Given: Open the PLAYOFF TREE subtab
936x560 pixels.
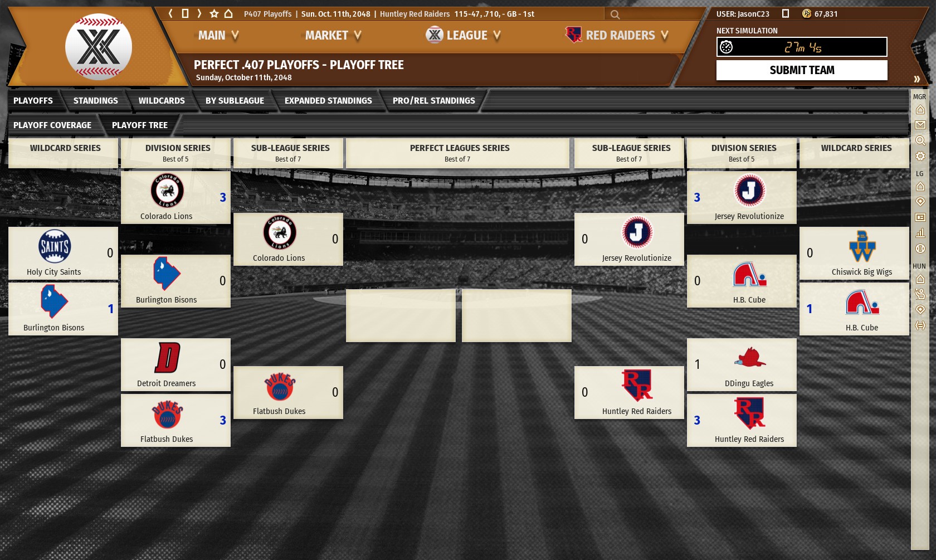Looking at the screenshot, I should click(x=140, y=125).
